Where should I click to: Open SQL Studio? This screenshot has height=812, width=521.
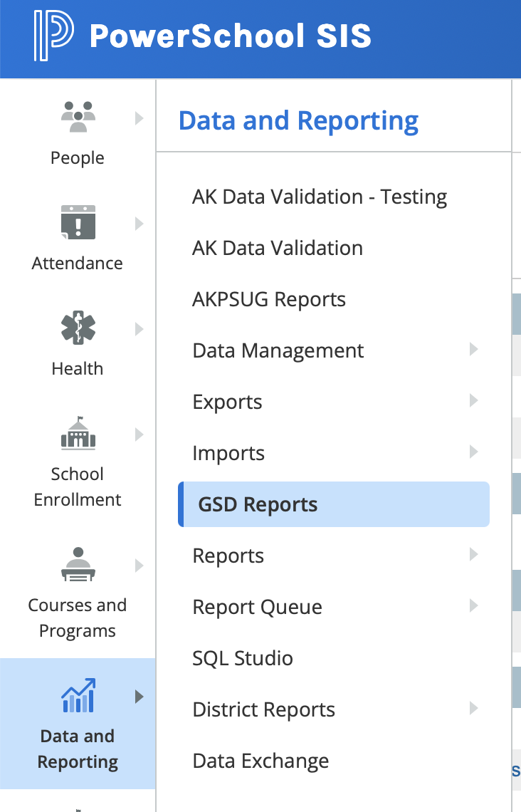pos(243,658)
